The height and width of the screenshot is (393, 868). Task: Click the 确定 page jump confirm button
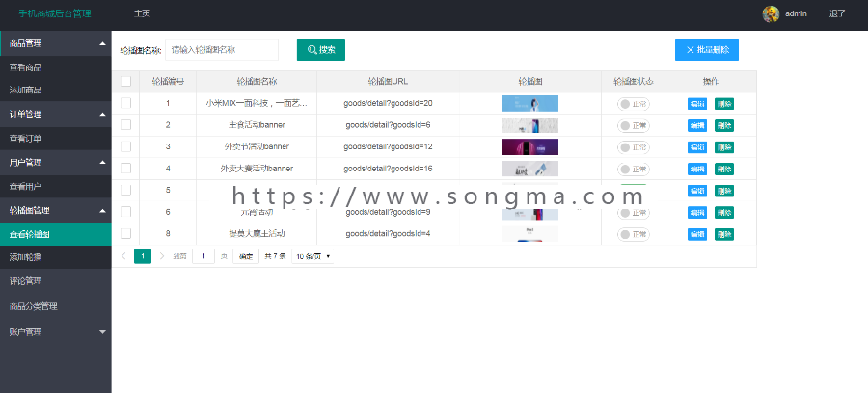246,256
